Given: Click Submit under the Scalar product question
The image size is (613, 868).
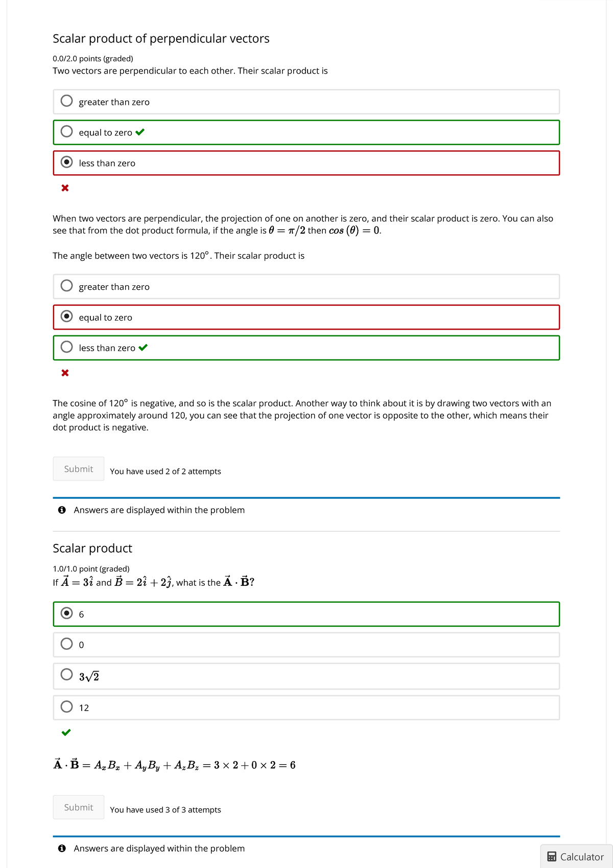Looking at the screenshot, I should 78,807.
